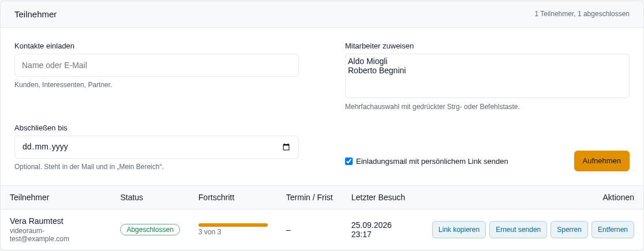Click the Sperren button
The image size is (644, 251).
pos(569,230)
